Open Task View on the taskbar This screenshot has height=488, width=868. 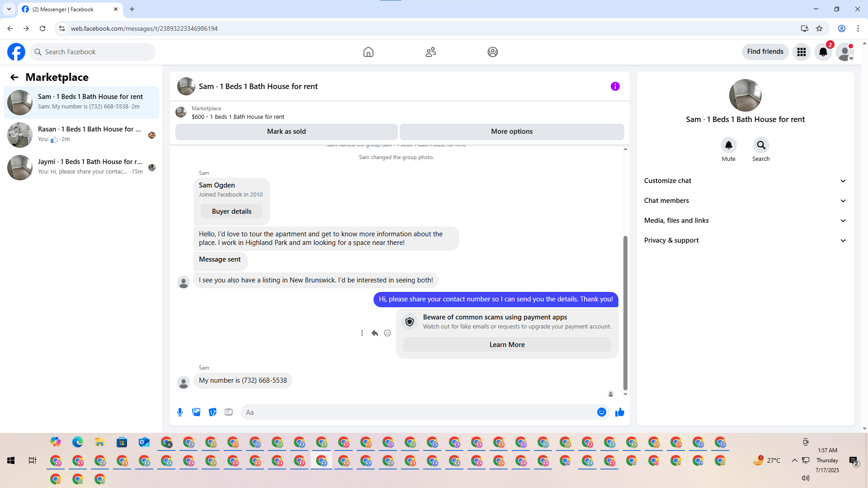(x=33, y=460)
